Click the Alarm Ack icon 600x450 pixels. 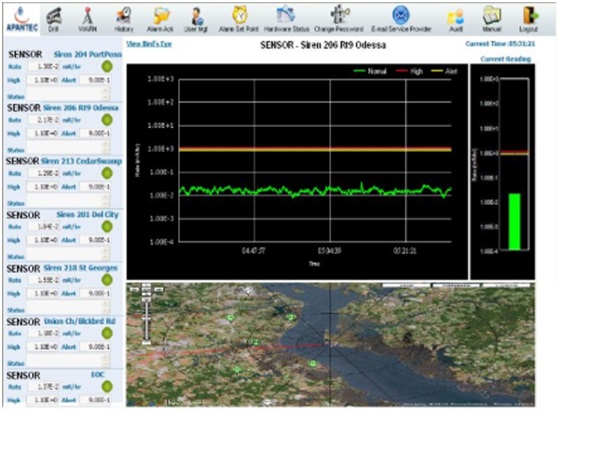(x=161, y=16)
